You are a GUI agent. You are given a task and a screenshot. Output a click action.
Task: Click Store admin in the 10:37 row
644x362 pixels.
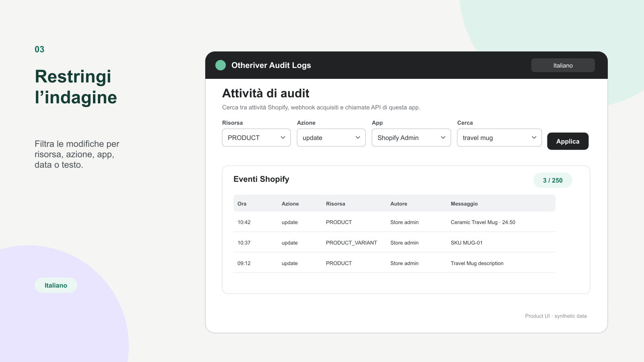[x=405, y=243]
